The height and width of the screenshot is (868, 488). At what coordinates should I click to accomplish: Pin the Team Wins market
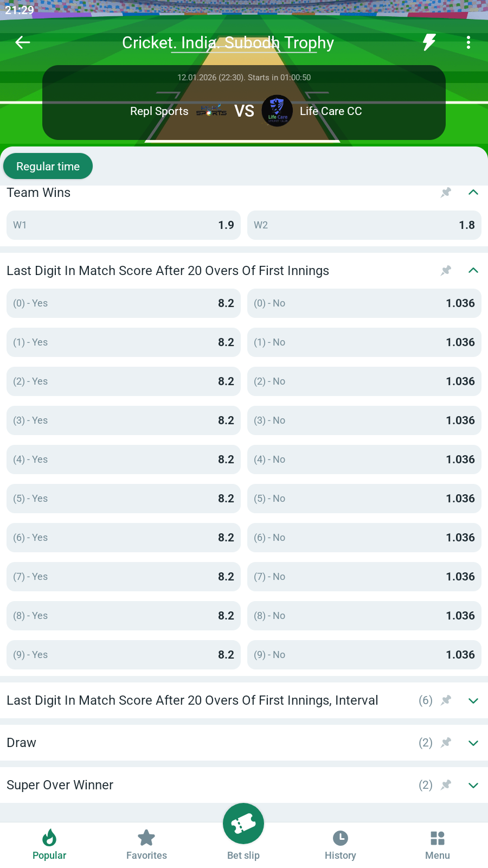[x=446, y=193]
